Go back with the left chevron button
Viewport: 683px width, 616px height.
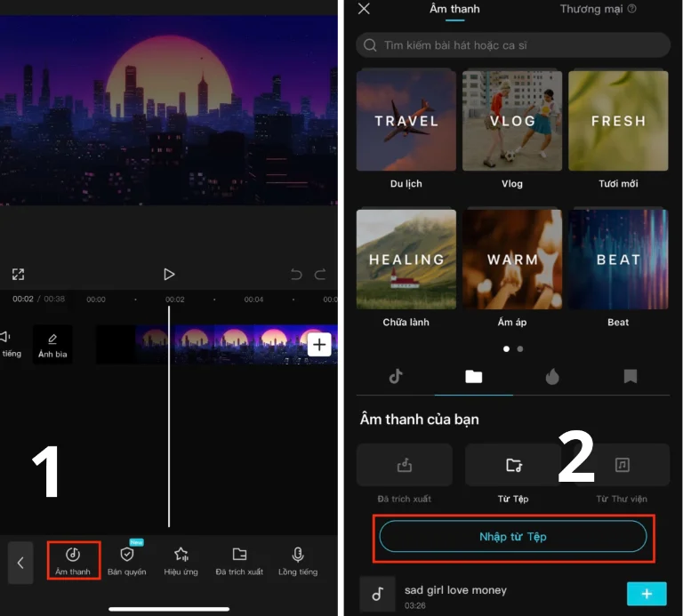[20, 563]
